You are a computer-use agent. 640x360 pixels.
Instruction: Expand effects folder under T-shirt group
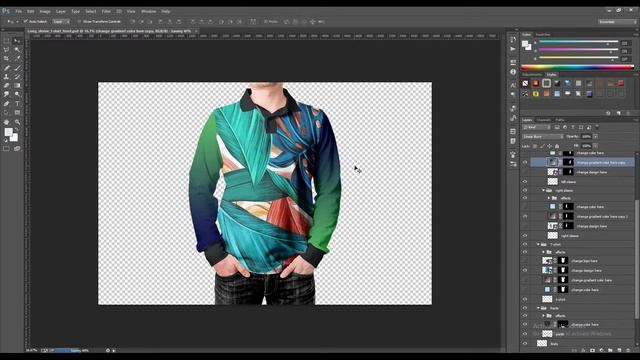tap(544, 252)
